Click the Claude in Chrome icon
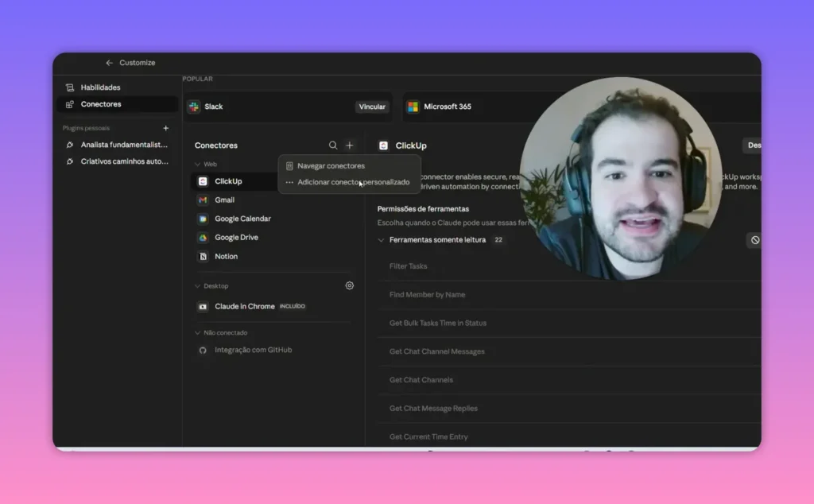Viewport: 814px width, 504px height. (203, 306)
